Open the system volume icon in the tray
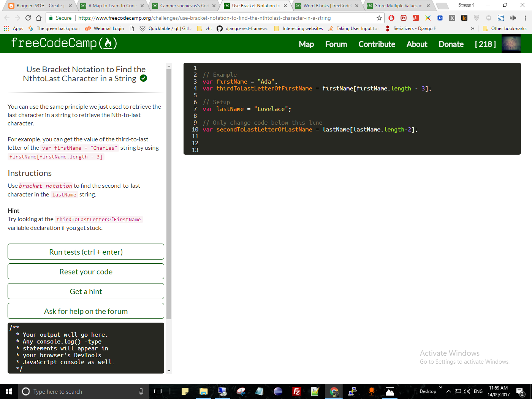Image resolution: width=532 pixels, height=399 pixels. (467, 391)
